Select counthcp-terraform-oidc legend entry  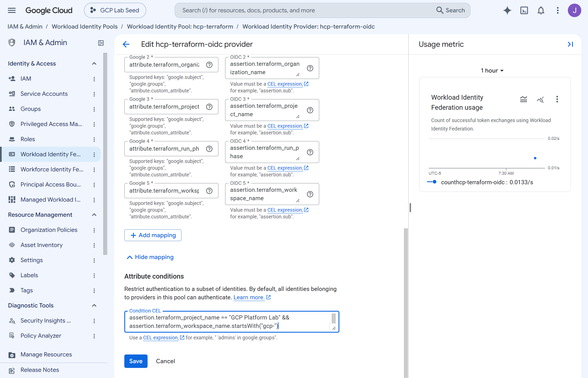[480, 182]
